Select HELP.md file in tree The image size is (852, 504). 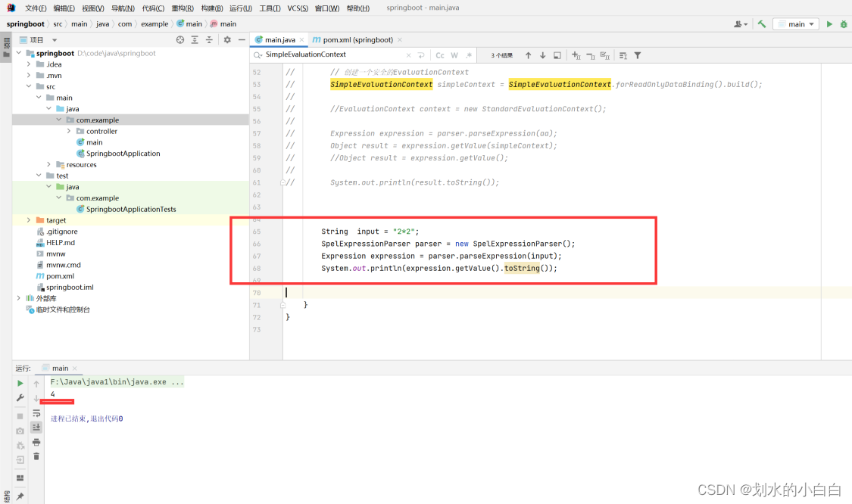point(61,243)
